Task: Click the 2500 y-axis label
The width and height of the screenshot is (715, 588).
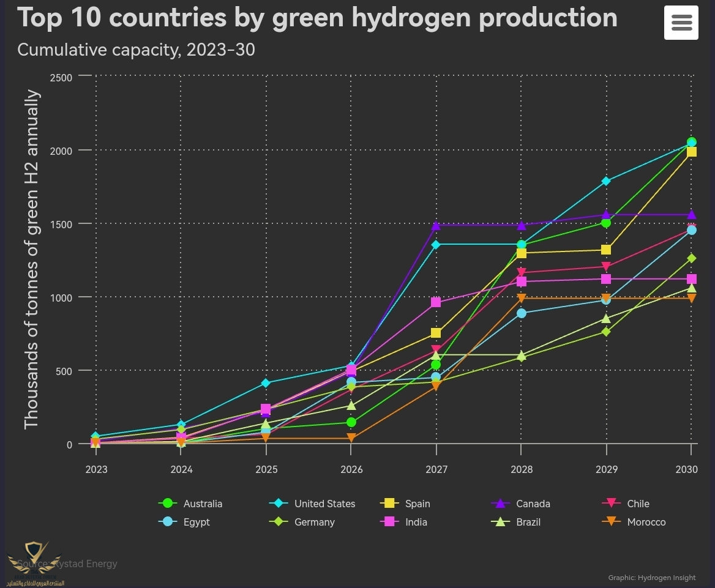Action: (x=61, y=78)
